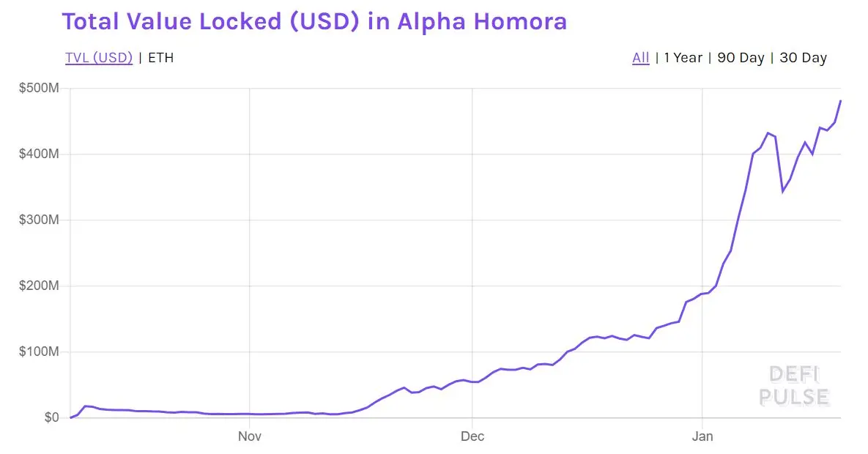868x454 pixels.
Task: Switch to the 30 Day range
Action: click(x=804, y=58)
